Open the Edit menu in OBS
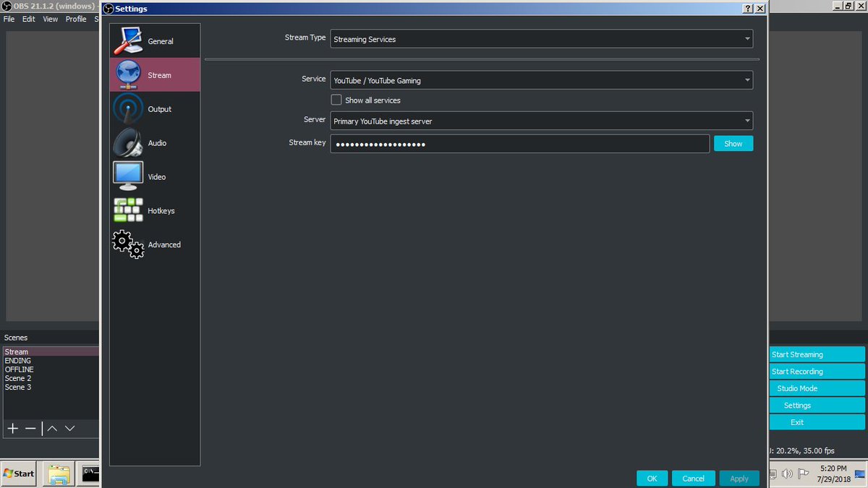 click(x=28, y=19)
